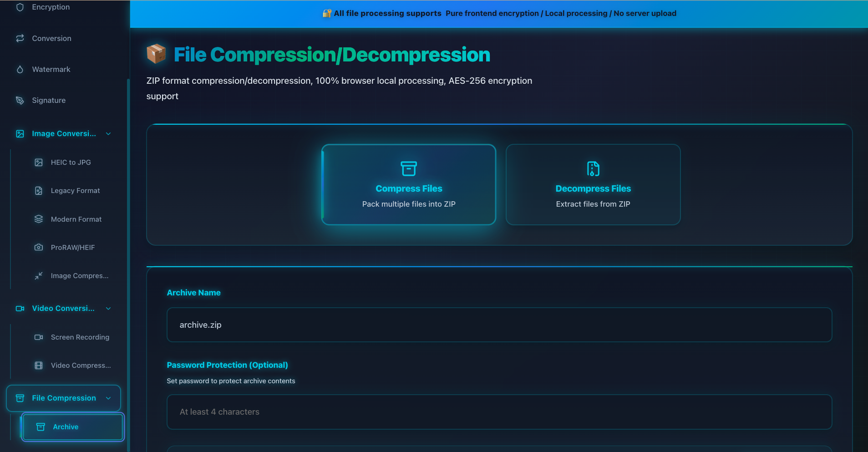Switch to Decompress Files mode
The width and height of the screenshot is (868, 452).
point(593,185)
